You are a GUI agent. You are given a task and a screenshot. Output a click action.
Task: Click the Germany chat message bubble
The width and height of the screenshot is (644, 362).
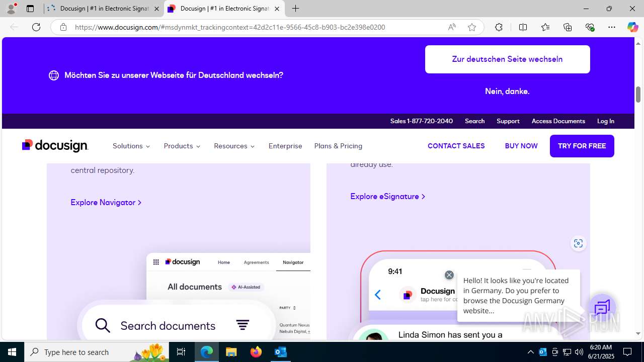[x=518, y=296]
